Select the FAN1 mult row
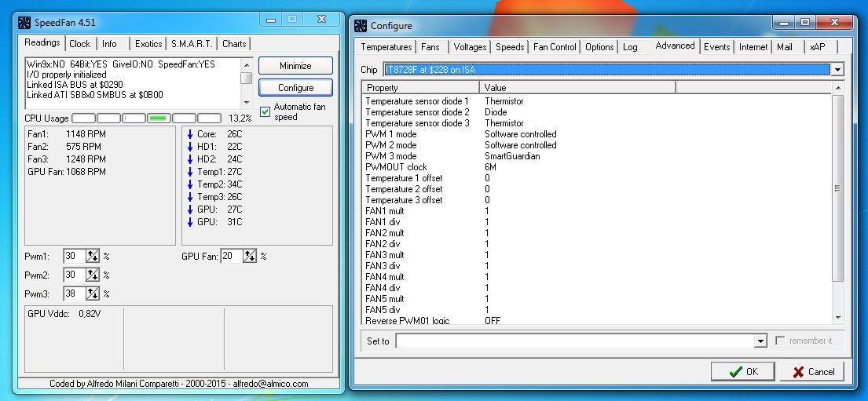Image resolution: width=868 pixels, height=401 pixels. click(597, 211)
